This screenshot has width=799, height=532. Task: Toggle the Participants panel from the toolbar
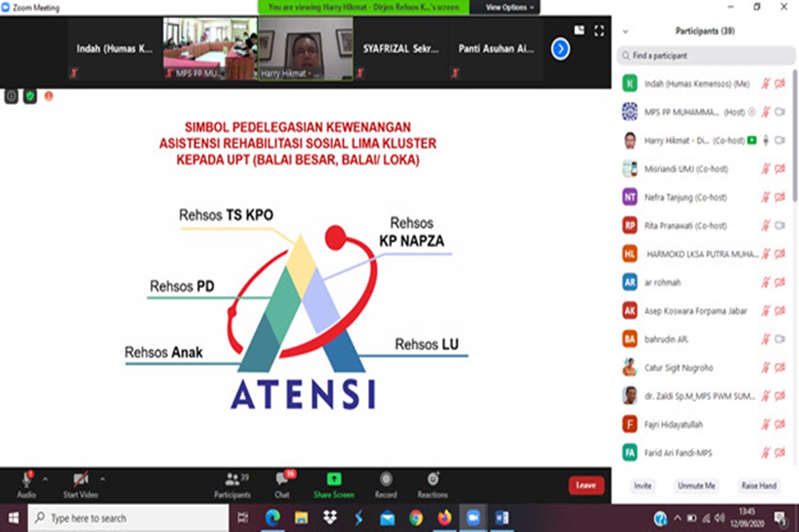click(x=233, y=485)
